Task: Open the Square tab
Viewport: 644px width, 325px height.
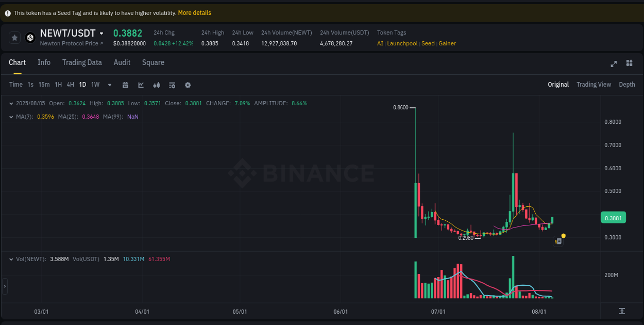Action: click(153, 62)
